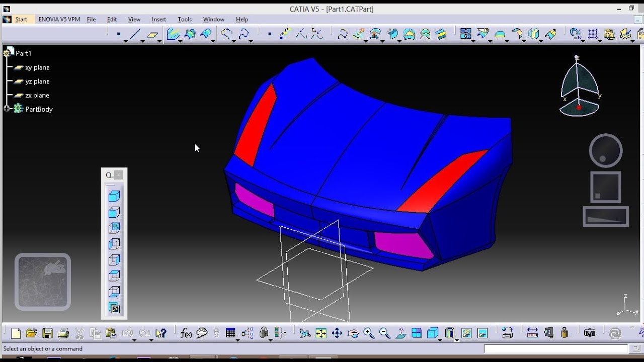Create a new document
The width and height of the screenshot is (644, 362).
tap(16, 333)
